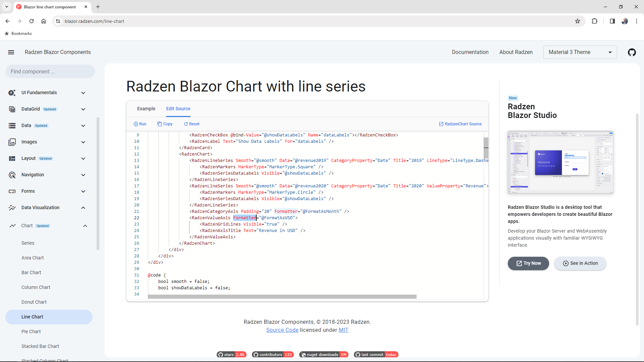Open the hamburger navigation menu
This screenshot has height=362, width=644.
[x=11, y=52]
